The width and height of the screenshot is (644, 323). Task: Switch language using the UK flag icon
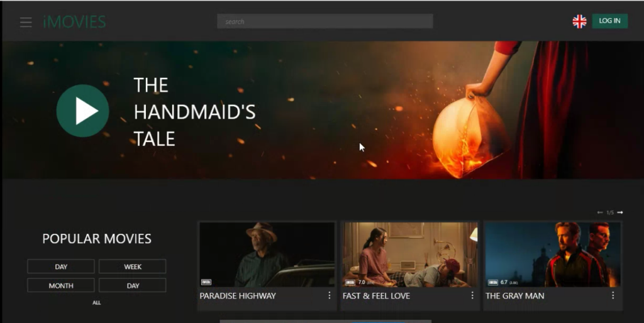click(579, 21)
